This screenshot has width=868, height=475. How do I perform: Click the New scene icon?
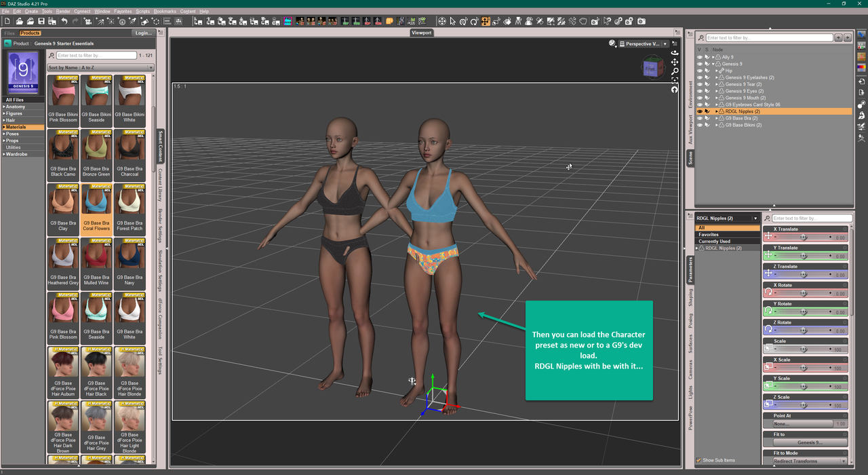click(7, 21)
